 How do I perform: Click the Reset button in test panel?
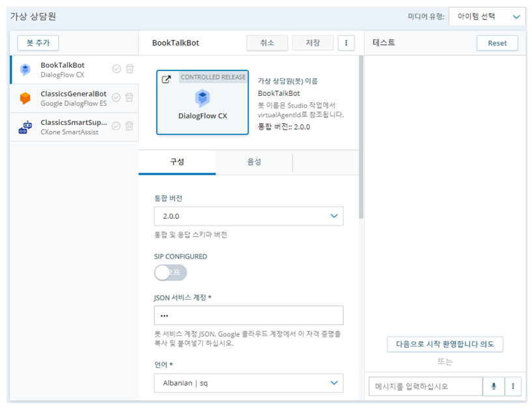click(497, 43)
